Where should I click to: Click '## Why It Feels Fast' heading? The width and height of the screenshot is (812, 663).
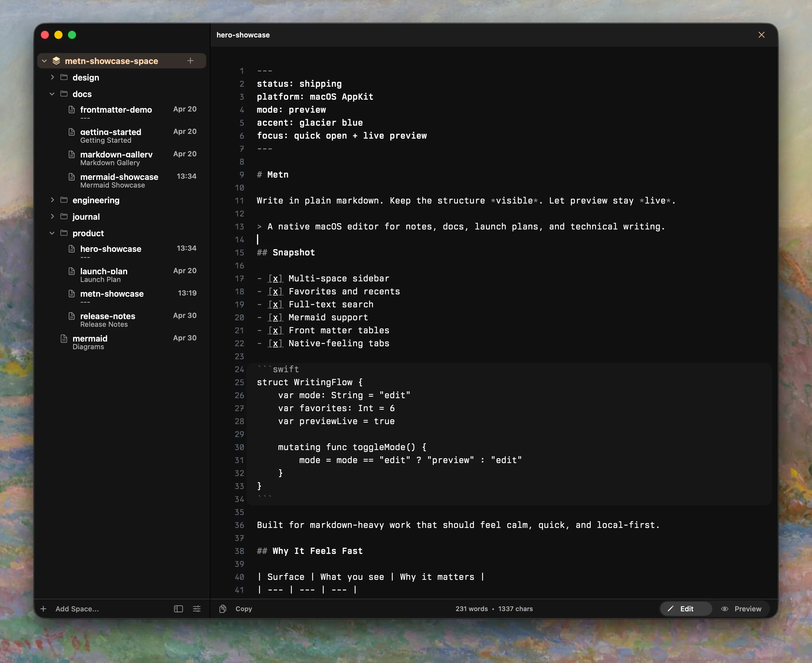[310, 551]
